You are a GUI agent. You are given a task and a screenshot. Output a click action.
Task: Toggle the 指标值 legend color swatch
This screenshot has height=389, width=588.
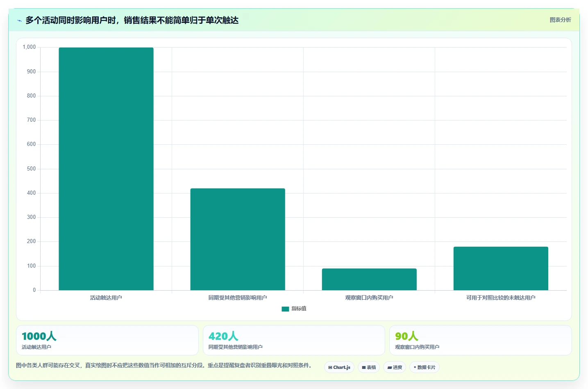tap(285, 309)
